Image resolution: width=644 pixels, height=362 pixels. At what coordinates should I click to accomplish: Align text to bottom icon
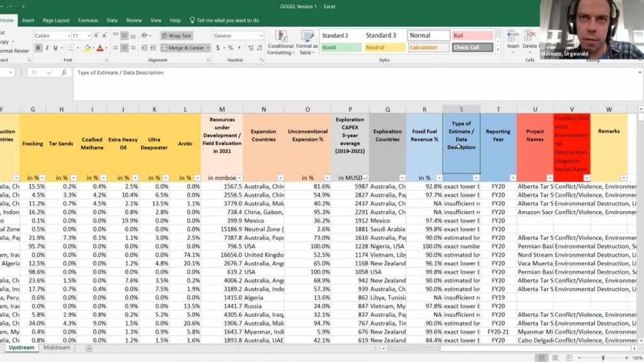click(x=133, y=36)
